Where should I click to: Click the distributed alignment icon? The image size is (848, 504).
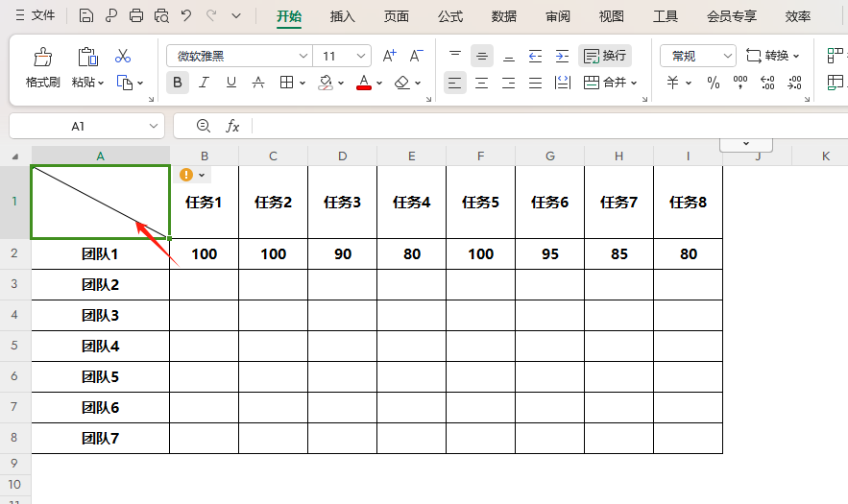coord(563,83)
